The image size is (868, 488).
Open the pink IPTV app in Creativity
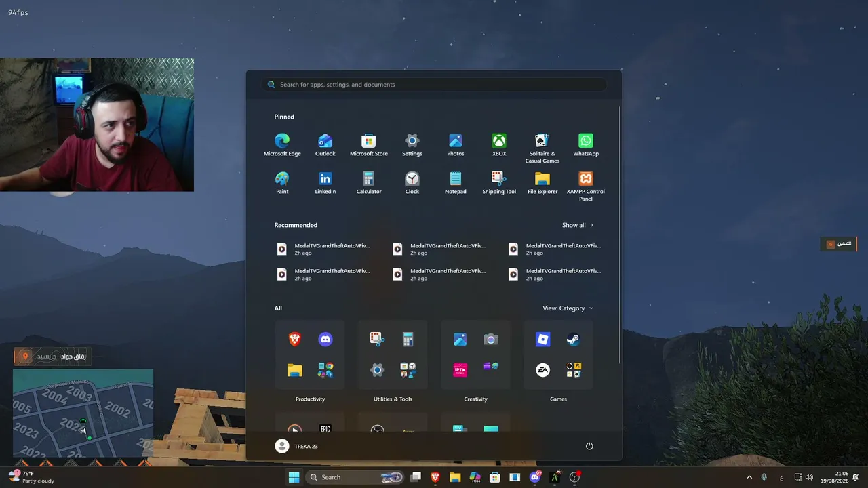460,370
